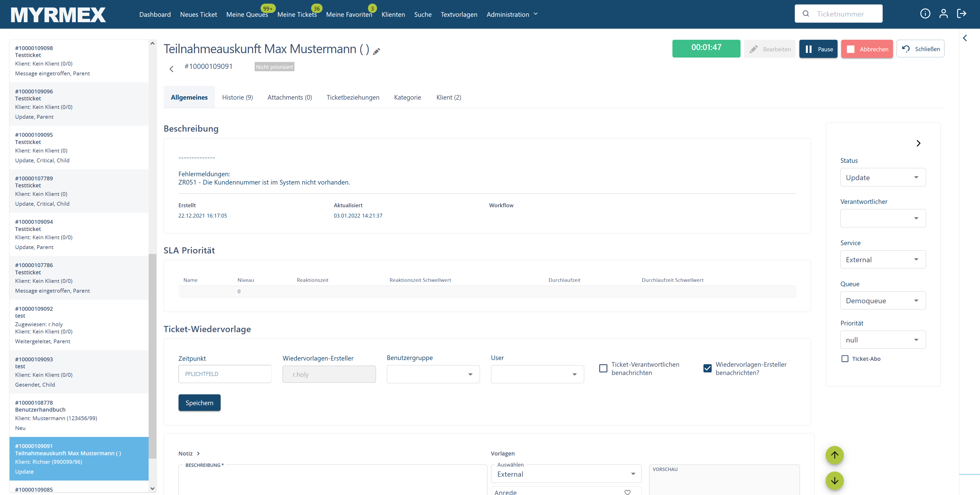Open Textvorlagen menu item
Screen dimensions: 980x495
tap(459, 14)
